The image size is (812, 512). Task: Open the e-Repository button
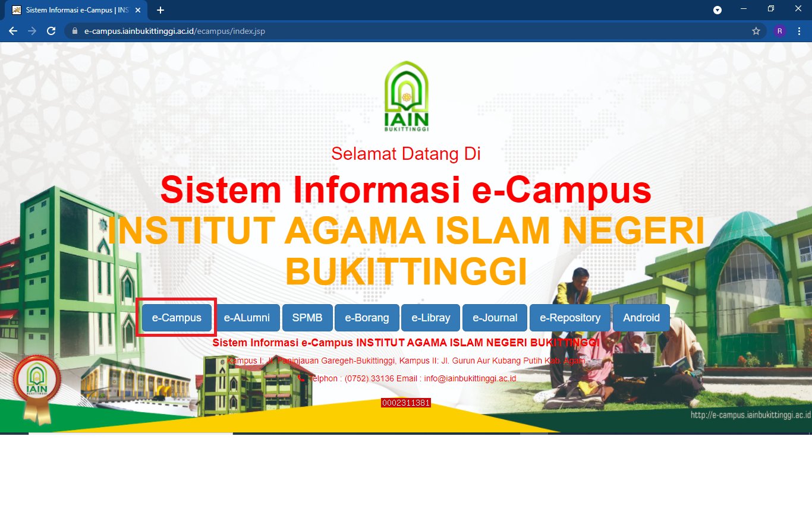point(570,318)
